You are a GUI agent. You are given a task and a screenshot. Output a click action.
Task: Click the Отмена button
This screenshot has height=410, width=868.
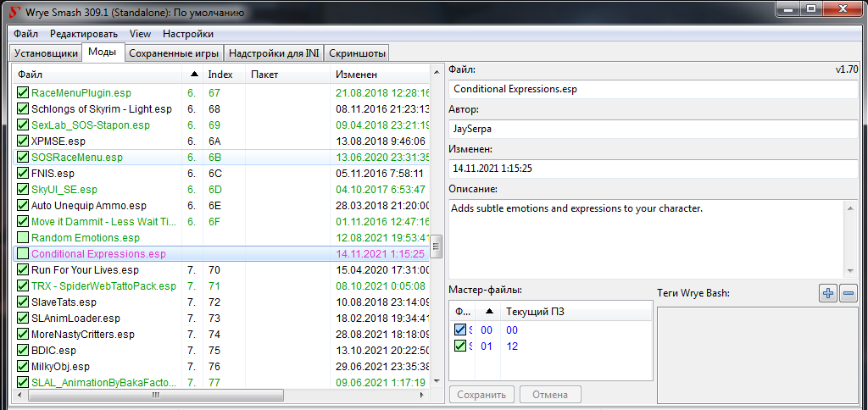[550, 395]
